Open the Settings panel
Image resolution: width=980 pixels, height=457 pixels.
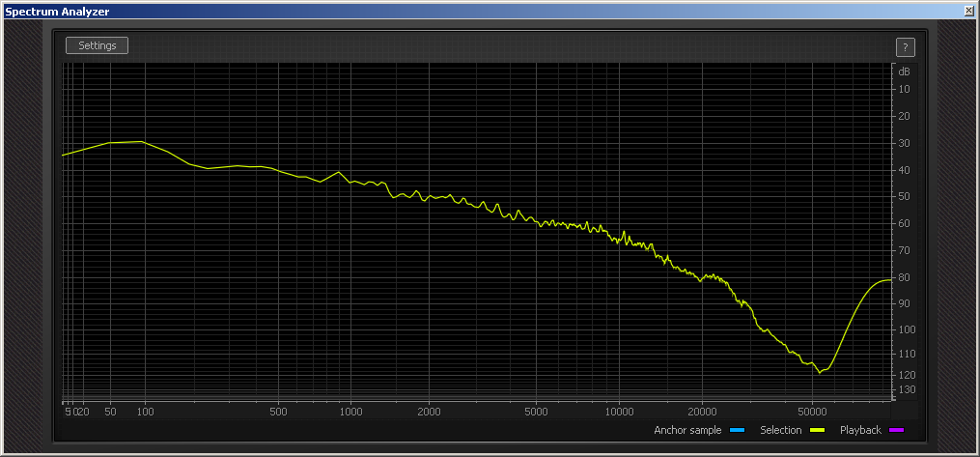[x=97, y=45]
